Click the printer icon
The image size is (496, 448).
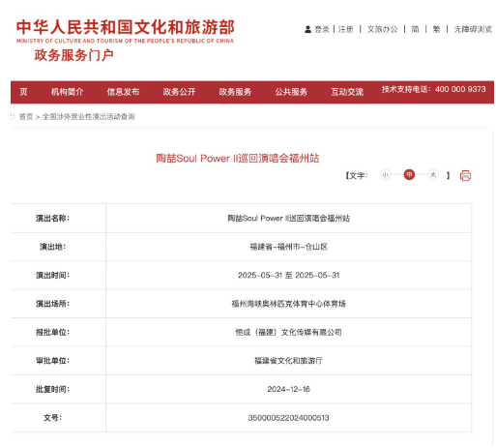click(x=465, y=175)
